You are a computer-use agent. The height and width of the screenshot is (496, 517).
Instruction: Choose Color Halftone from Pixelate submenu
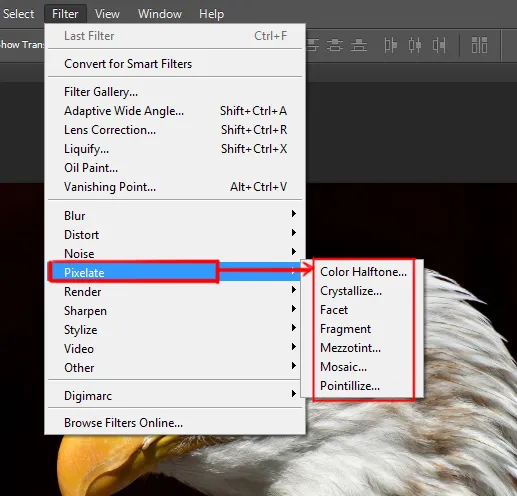363,272
